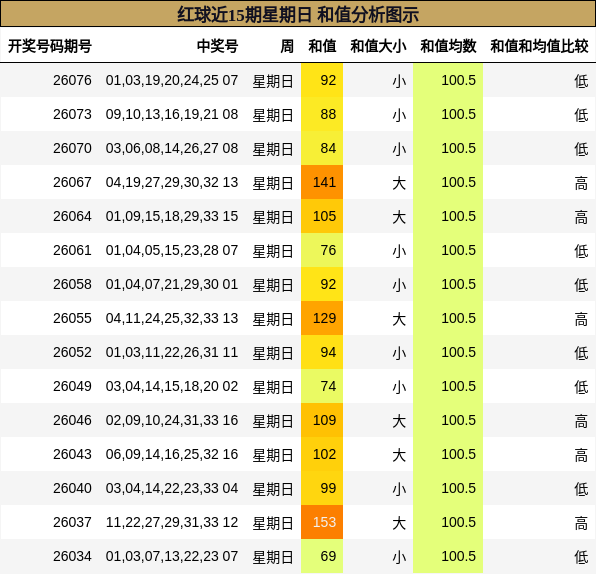Click winning numbers 01,04,05,15,23,28 07

172,250
